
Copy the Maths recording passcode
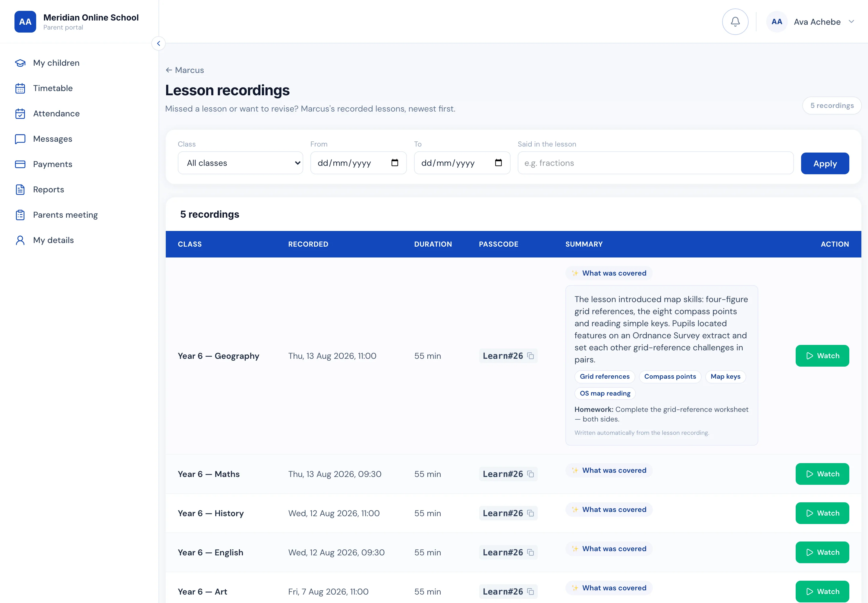530,474
